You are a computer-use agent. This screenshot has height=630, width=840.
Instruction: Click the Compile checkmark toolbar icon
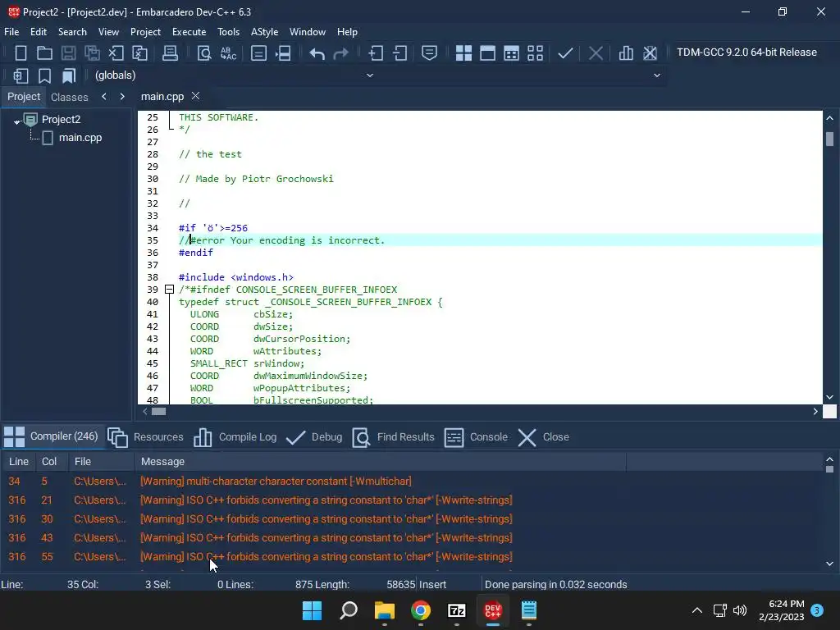565,53
